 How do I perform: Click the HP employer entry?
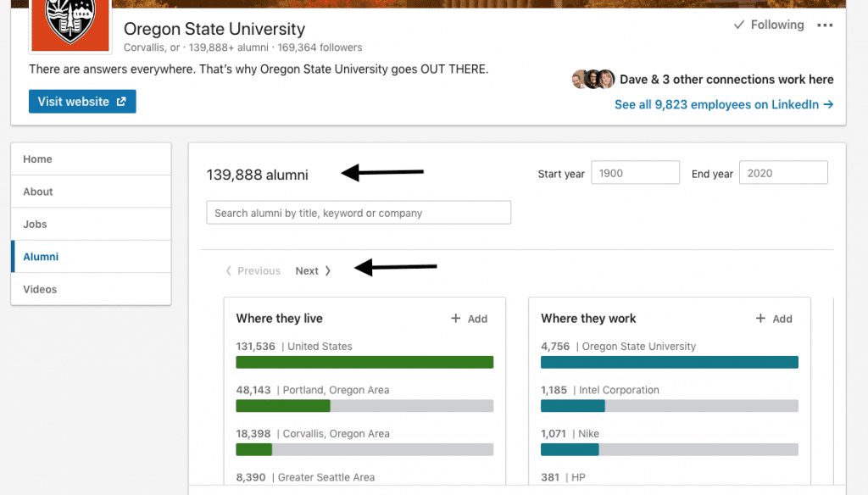click(x=563, y=477)
